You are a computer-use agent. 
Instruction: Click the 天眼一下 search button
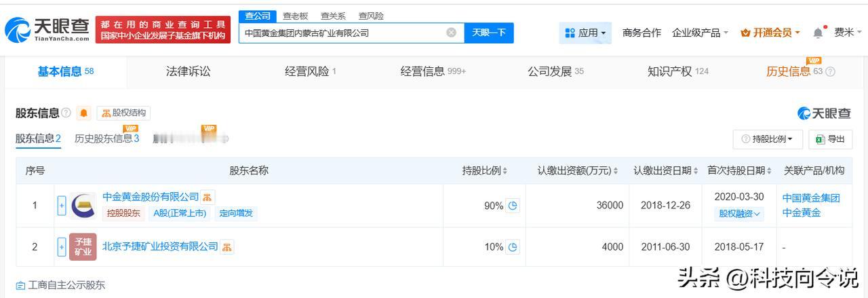coord(489,33)
